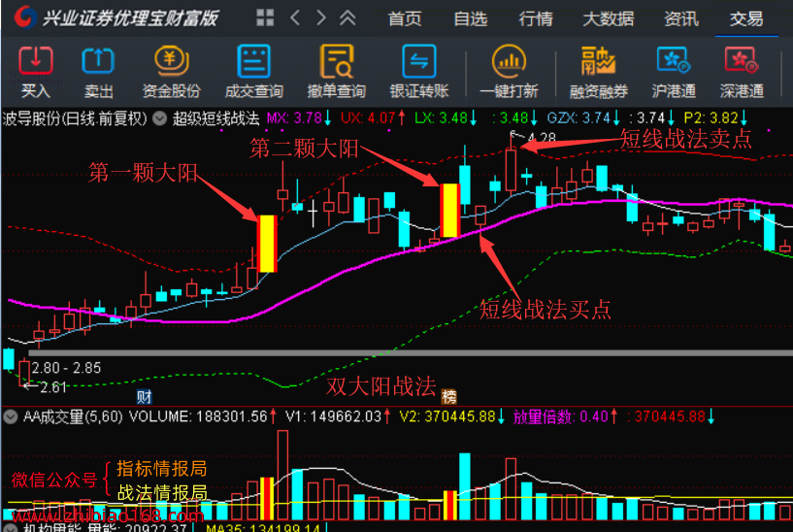
Task: Switch to the 行情 tab
Action: coord(536,18)
